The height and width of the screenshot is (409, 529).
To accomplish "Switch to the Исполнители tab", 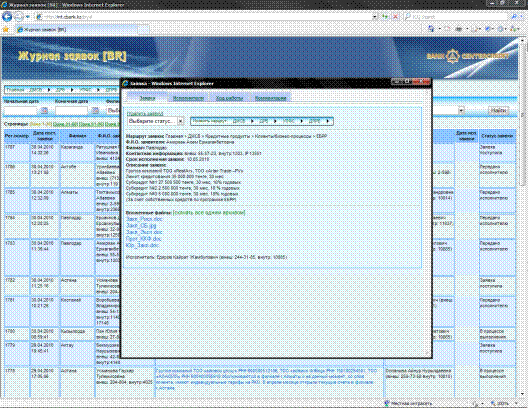I will pos(188,98).
